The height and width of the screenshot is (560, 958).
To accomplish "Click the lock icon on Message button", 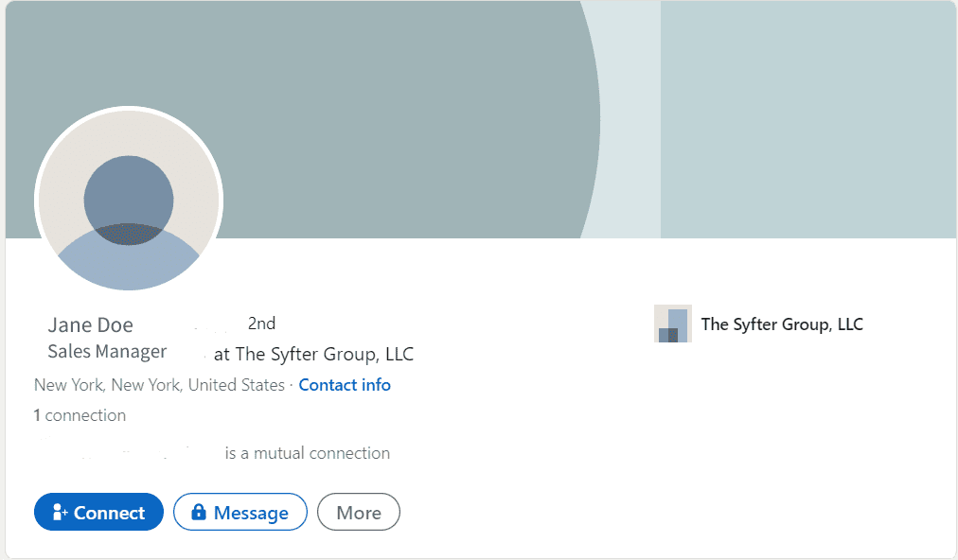I will click(x=199, y=513).
